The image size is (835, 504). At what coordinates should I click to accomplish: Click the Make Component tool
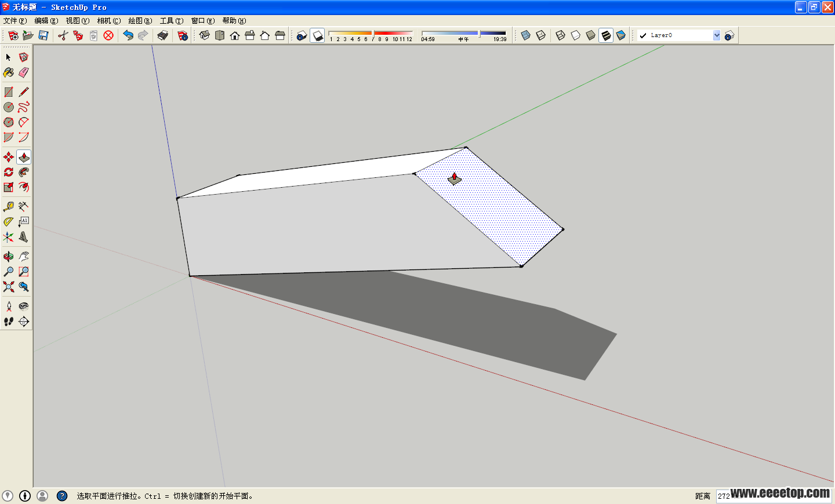(24, 57)
